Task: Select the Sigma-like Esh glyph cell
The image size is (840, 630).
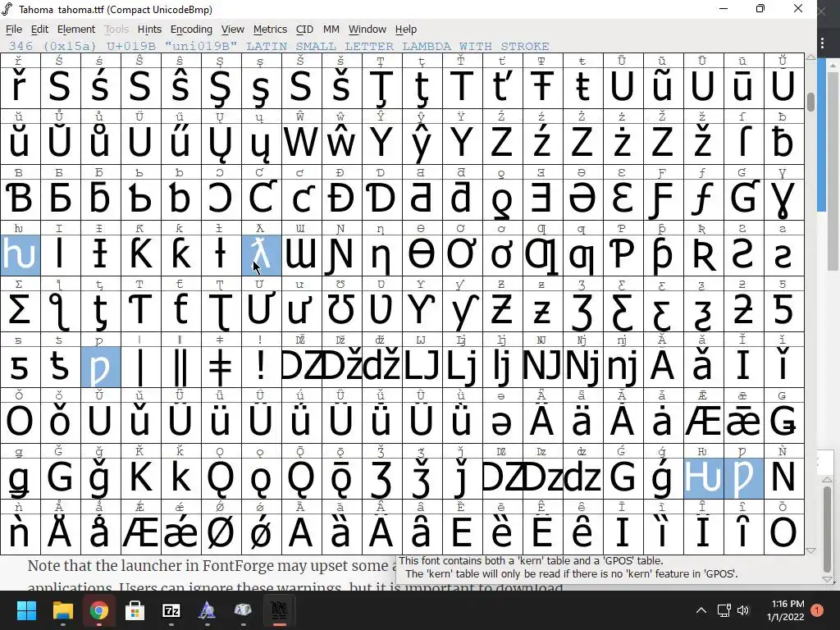Action: coord(21,311)
